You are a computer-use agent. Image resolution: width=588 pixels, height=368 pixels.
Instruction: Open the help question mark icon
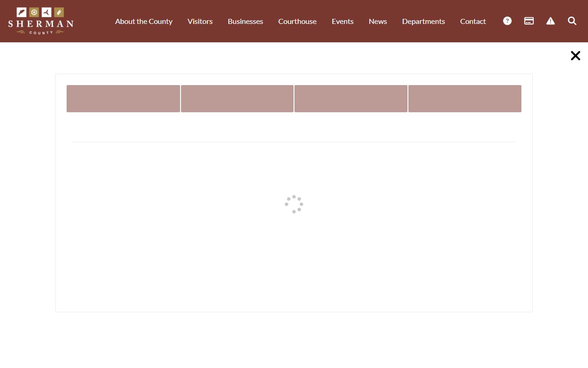(507, 21)
